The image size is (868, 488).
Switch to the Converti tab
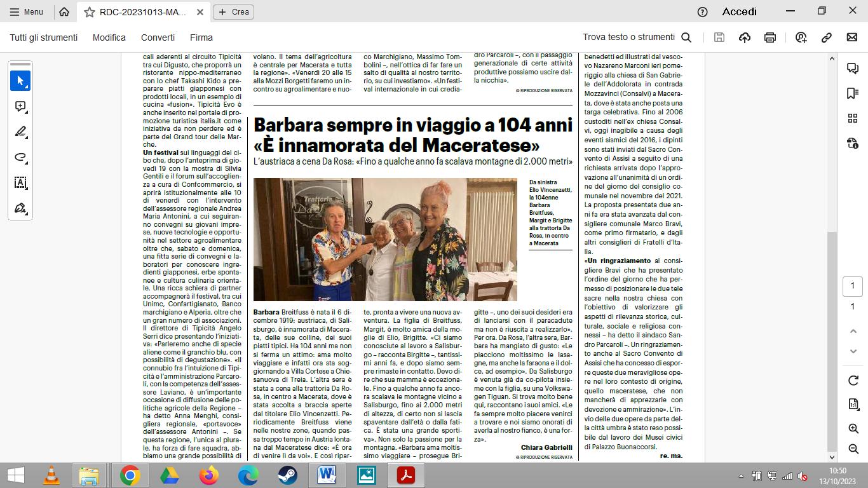[158, 37]
